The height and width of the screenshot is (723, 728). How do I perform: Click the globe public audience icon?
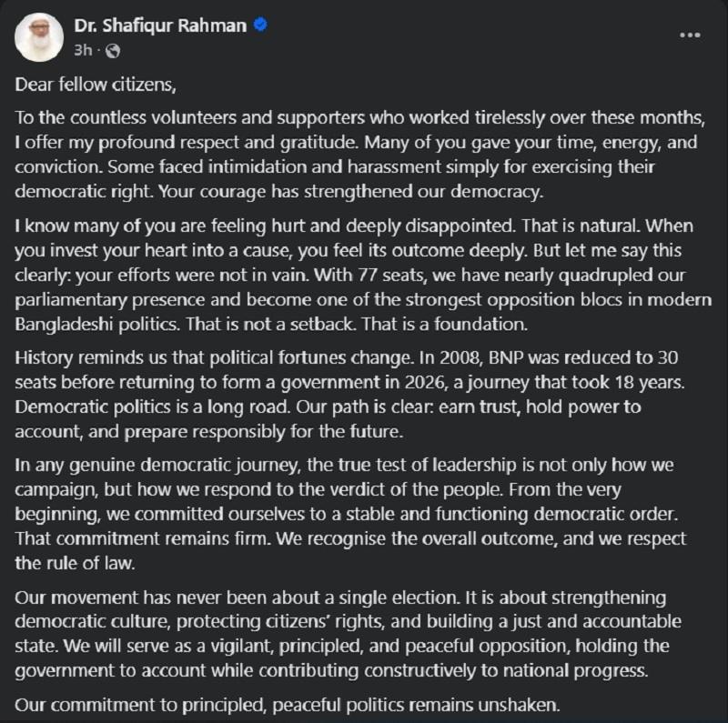click(111, 50)
